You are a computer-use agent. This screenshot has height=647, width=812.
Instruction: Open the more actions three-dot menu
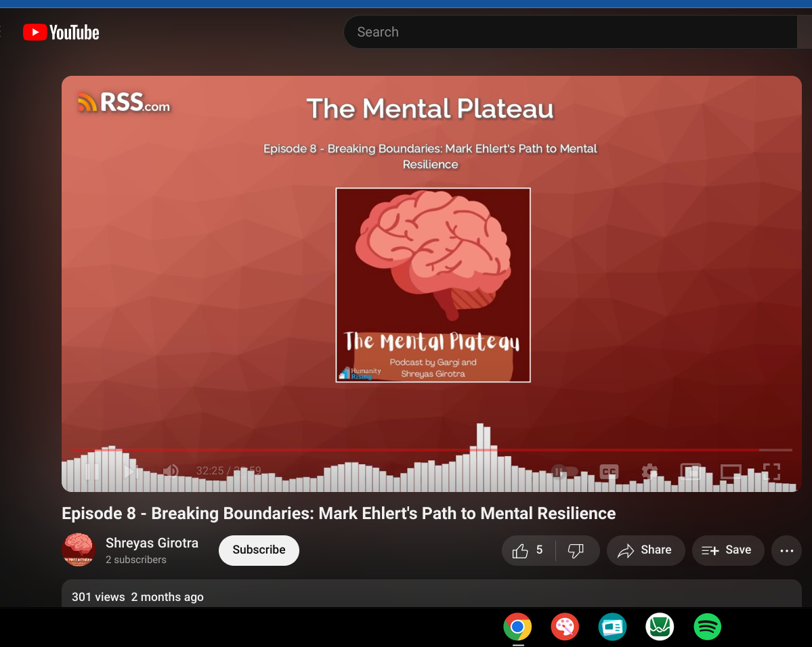point(786,550)
